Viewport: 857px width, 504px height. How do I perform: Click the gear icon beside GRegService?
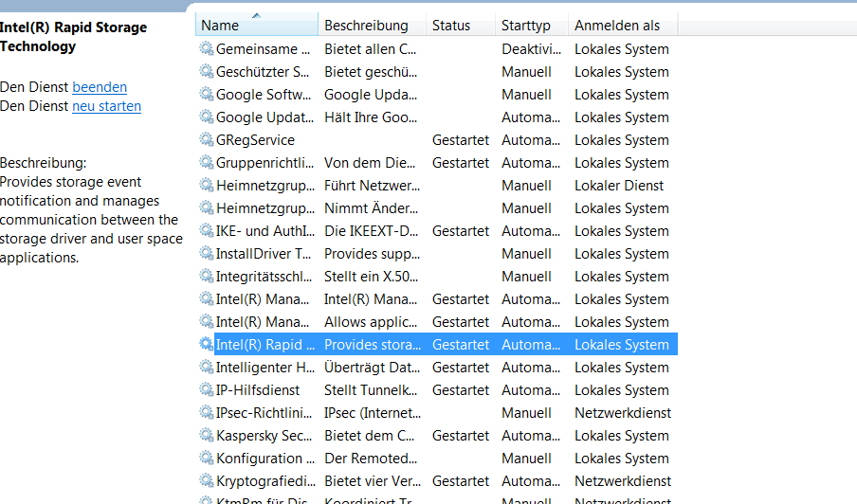207,140
